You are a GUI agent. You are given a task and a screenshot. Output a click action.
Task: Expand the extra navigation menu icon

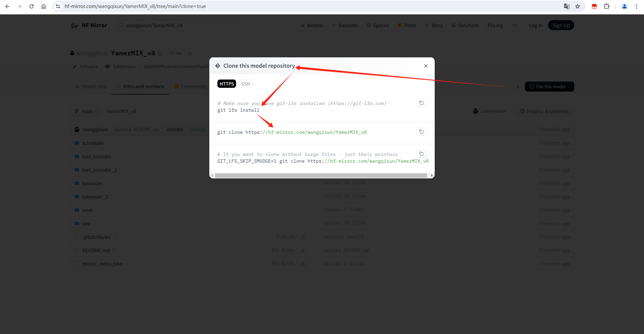coord(514,25)
